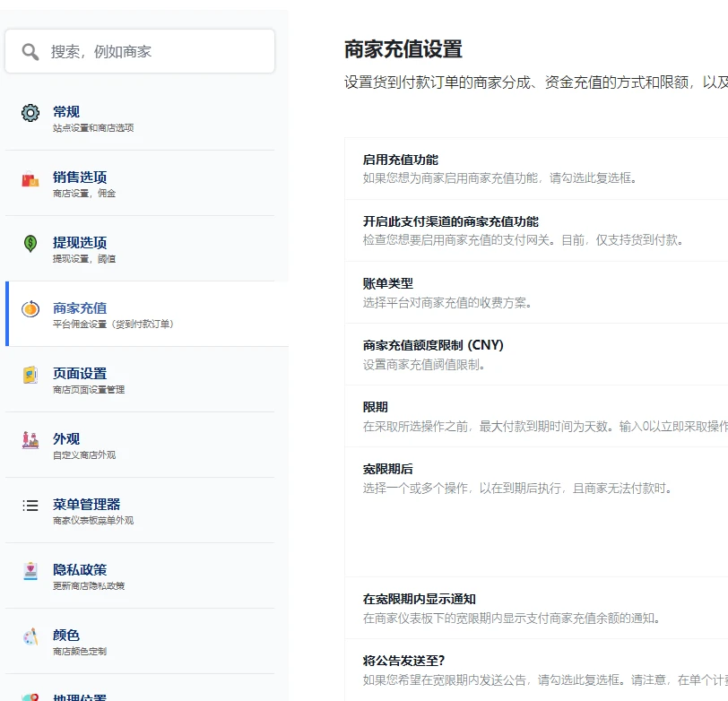Image resolution: width=728 pixels, height=701 pixels.
Task: Switch to the 颜色 settings section
Action: point(65,635)
